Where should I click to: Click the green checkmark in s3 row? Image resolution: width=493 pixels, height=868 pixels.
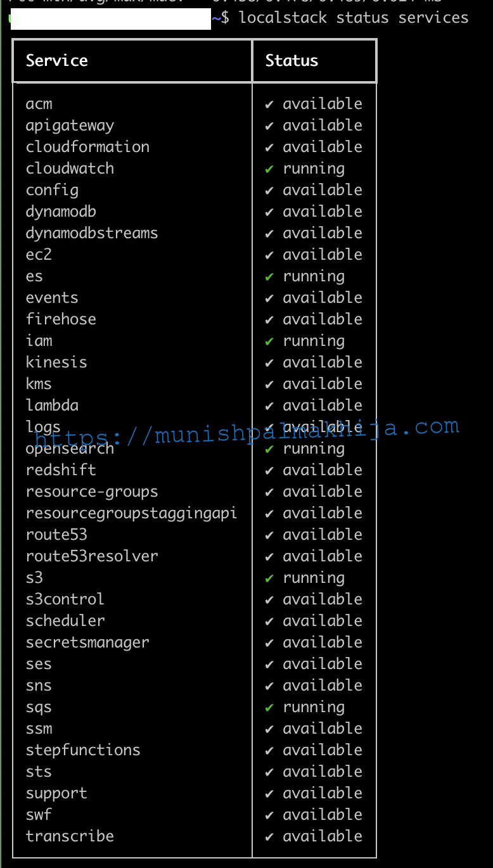pos(269,578)
